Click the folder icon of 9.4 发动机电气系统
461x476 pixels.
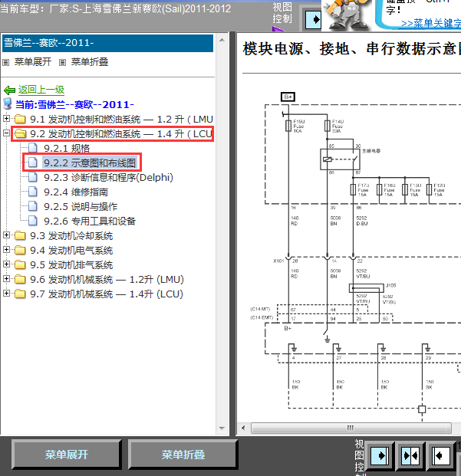point(20,250)
